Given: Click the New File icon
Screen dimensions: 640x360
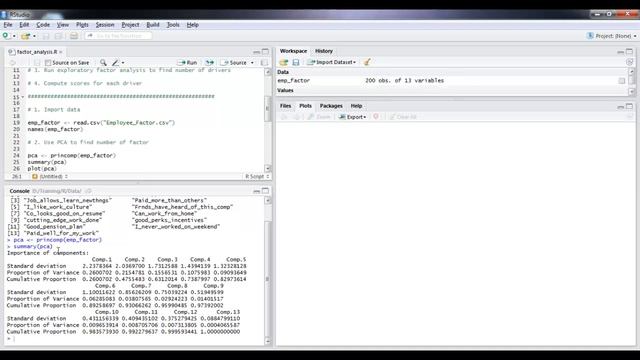Looking at the screenshot, I should (6, 36).
